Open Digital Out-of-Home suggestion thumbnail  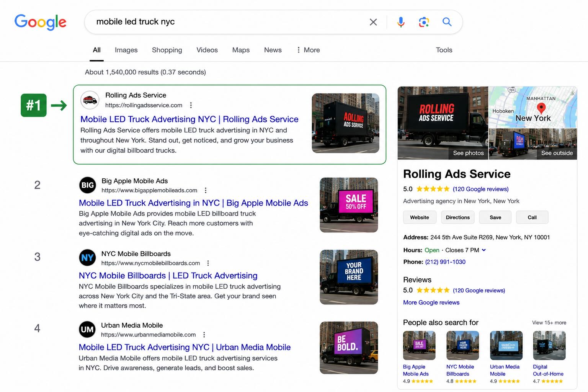point(549,345)
